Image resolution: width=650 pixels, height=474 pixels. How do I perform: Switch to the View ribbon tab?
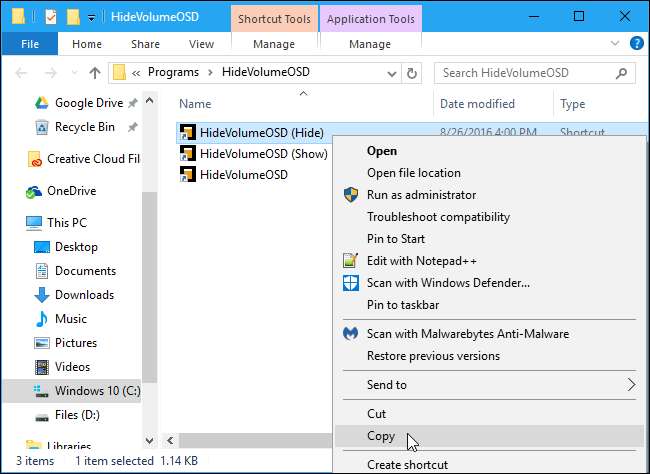coord(201,44)
